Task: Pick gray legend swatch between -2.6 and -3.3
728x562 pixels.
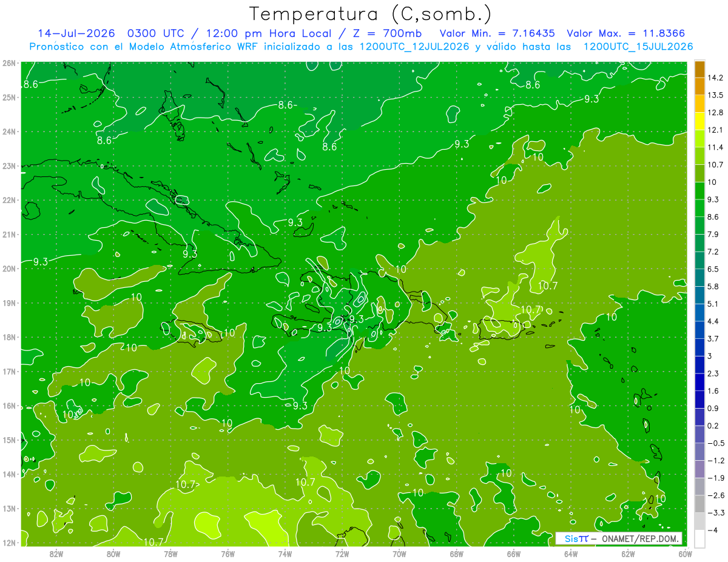Action: (x=699, y=504)
